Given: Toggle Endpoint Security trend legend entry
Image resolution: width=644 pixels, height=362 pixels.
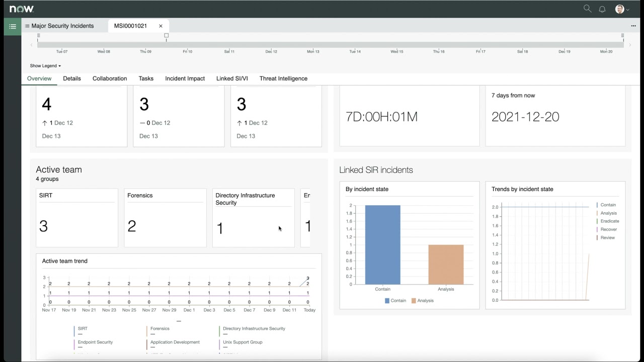Looking at the screenshot, I should pyautogui.click(x=94, y=343).
